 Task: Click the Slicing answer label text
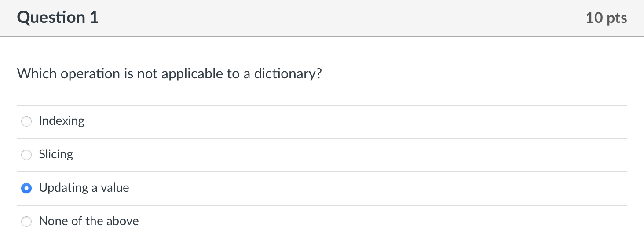pos(56,154)
